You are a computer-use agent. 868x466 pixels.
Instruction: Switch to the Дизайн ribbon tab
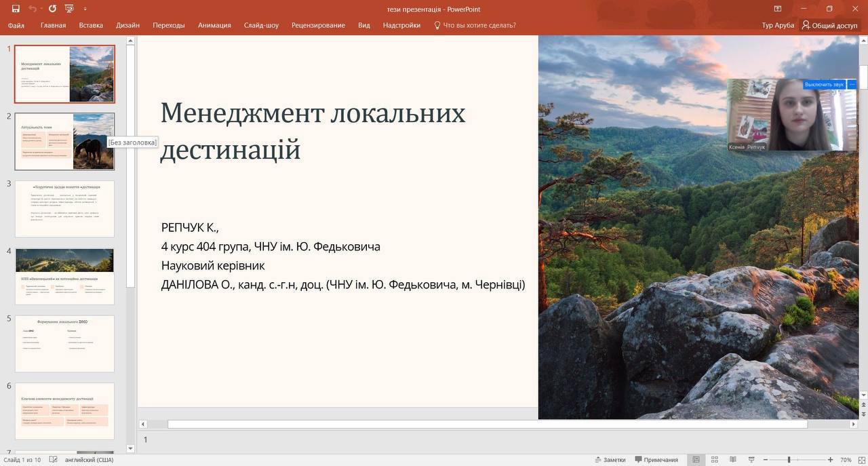click(127, 25)
